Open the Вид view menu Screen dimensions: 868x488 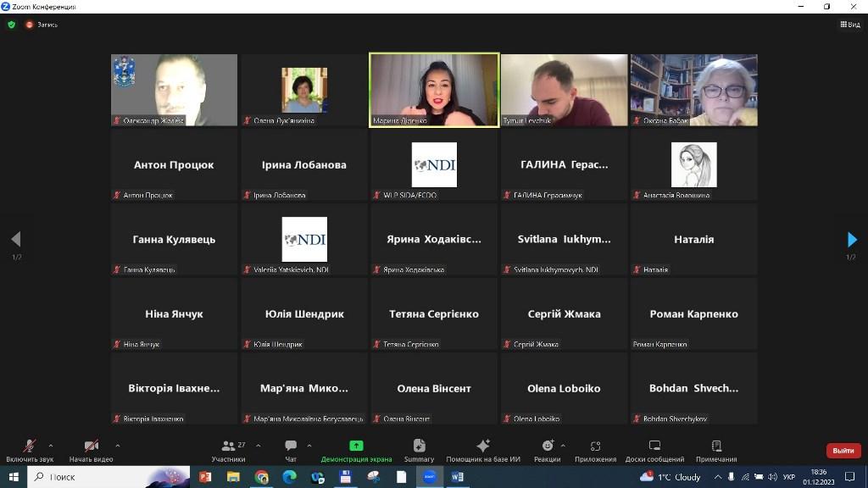coord(850,25)
